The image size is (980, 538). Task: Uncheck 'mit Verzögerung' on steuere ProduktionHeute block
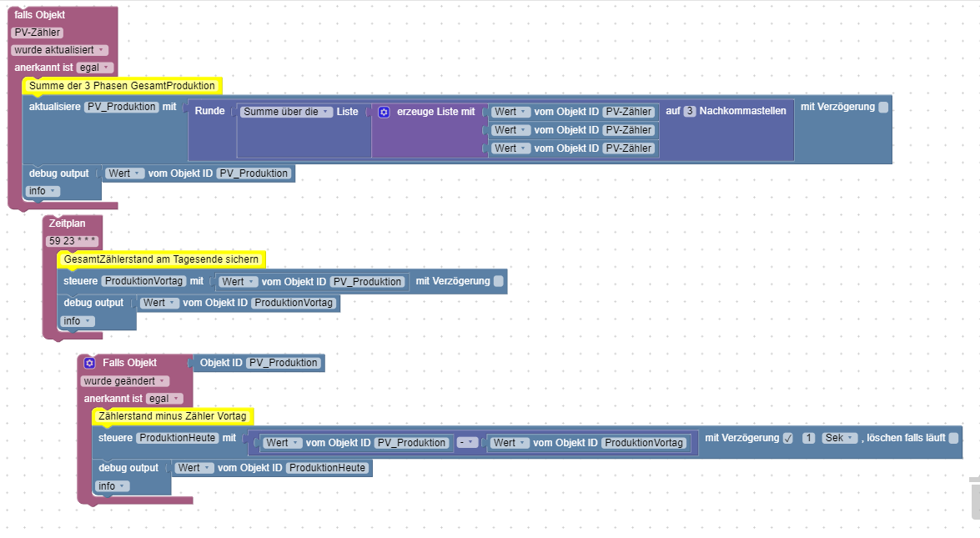tap(787, 438)
